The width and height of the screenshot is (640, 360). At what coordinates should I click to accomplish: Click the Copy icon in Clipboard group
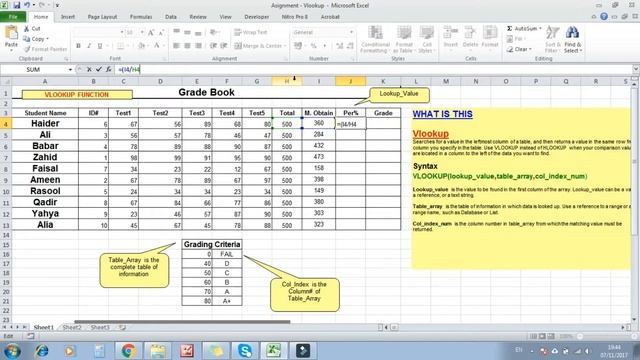click(27, 39)
